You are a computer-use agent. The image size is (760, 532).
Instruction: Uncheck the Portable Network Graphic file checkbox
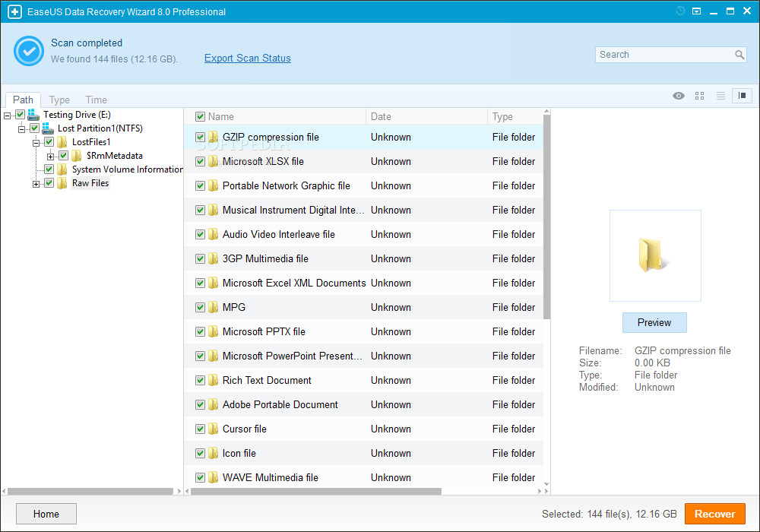pyautogui.click(x=200, y=185)
